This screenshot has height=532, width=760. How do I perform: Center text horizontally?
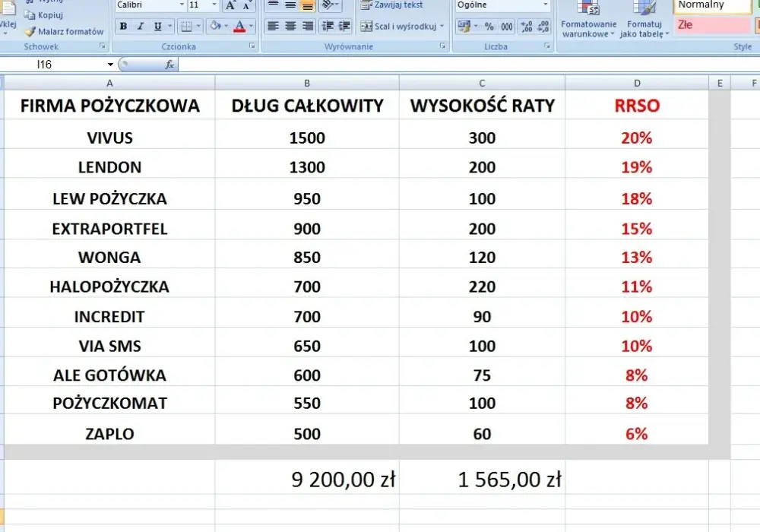[x=290, y=26]
